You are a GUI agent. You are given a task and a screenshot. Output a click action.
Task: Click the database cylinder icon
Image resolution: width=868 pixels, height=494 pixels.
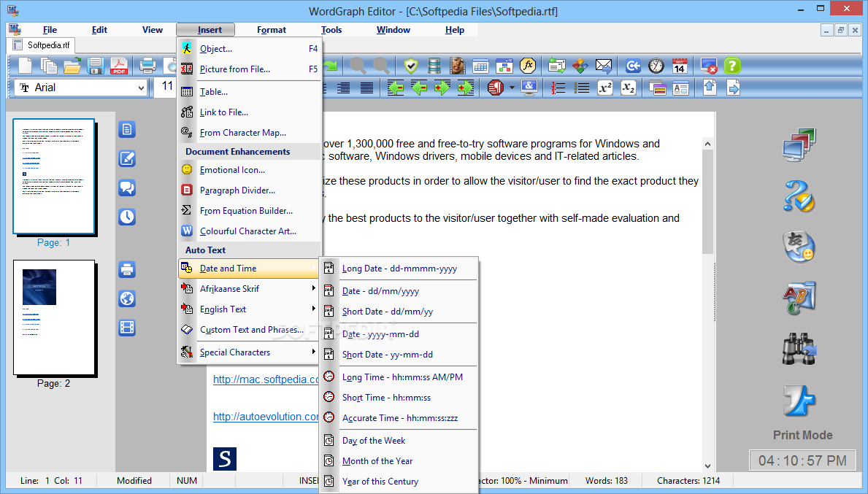click(x=434, y=66)
